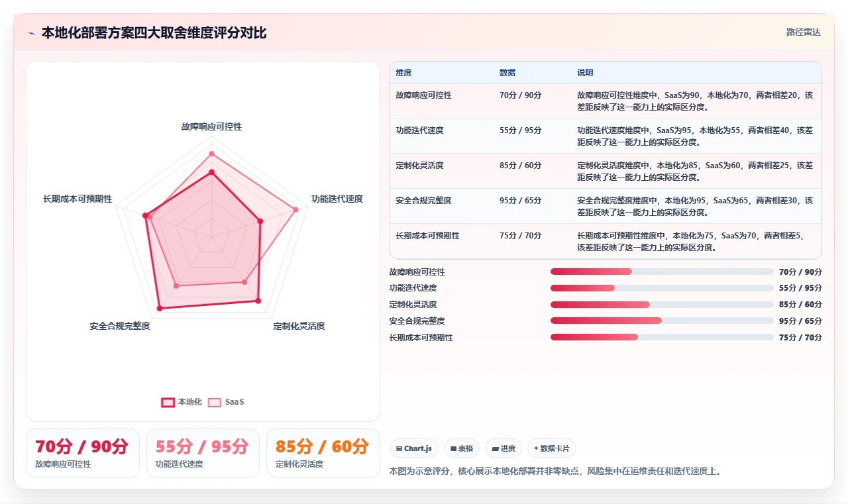Click the lightning icon beside the title
The width and height of the screenshot is (848, 504).
(31, 33)
